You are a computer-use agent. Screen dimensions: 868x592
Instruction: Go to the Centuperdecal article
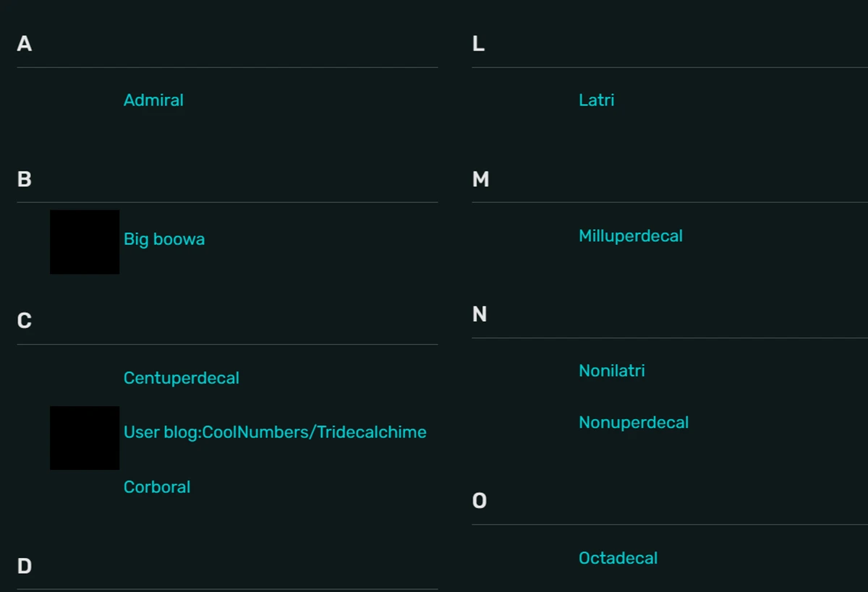click(181, 378)
